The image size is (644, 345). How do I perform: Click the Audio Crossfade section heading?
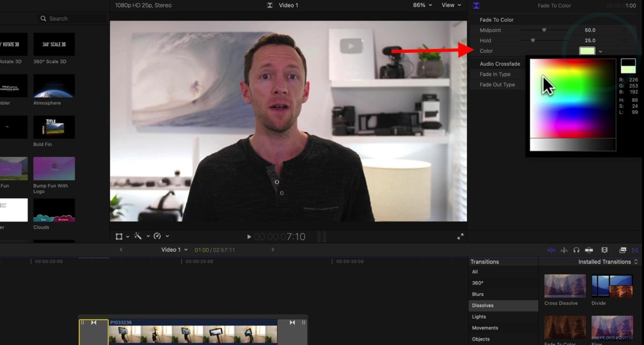pyautogui.click(x=500, y=64)
